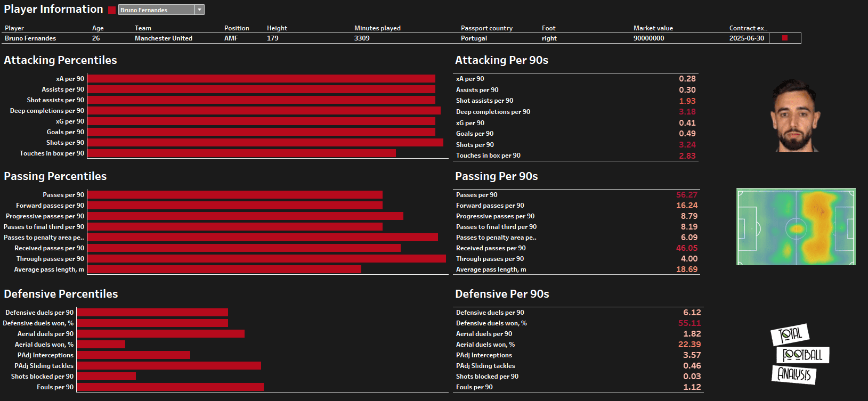Screen dimensions: 868x401
Task: Click the Goals per 90 value 0.49
Action: (x=687, y=134)
